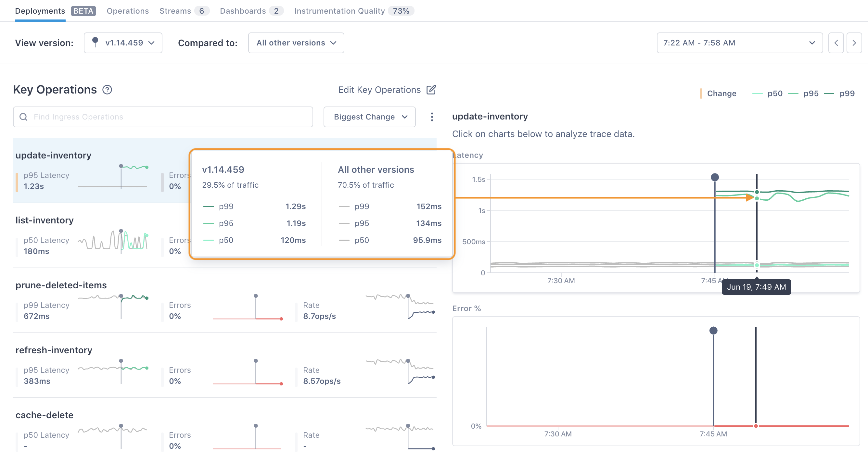Screen dimensions: 868x452
Task: Toggle the p50 legend item
Action: point(767,93)
